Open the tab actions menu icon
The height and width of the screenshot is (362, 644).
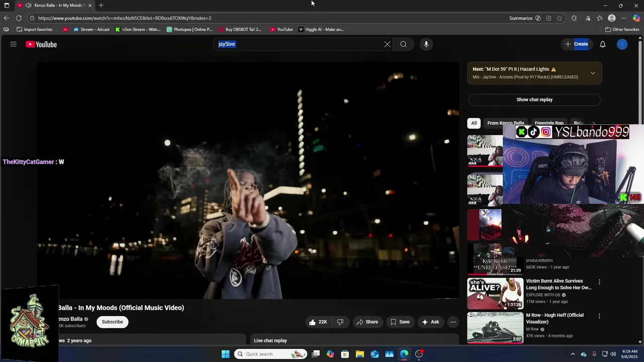tap(7, 5)
